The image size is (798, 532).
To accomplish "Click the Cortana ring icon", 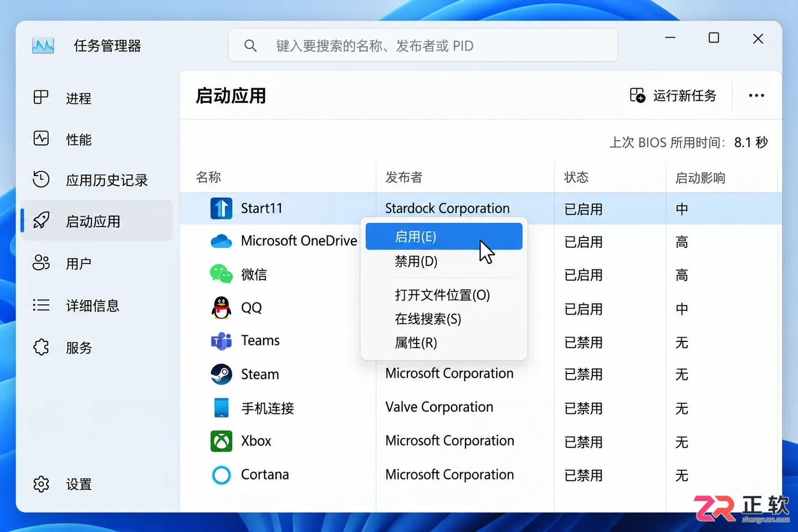I will [221, 475].
